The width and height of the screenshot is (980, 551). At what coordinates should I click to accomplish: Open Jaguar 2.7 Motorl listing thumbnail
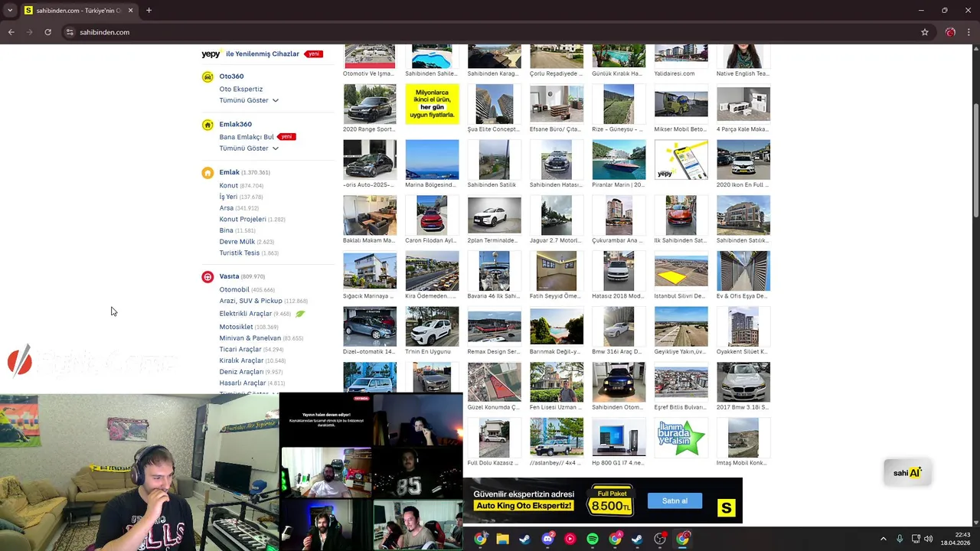pyautogui.click(x=557, y=215)
